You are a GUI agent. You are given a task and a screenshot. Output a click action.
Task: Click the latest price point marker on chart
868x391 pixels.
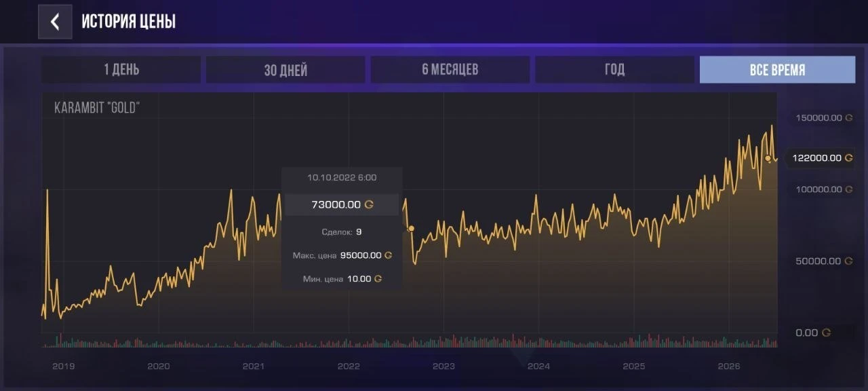click(768, 158)
